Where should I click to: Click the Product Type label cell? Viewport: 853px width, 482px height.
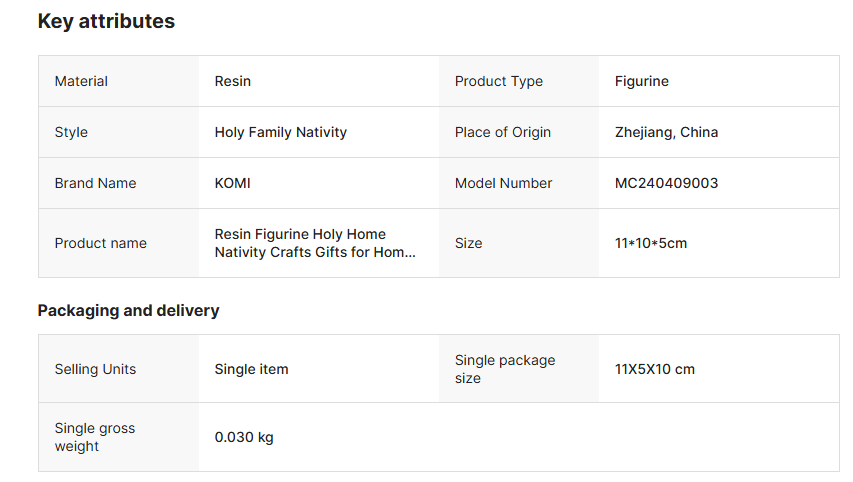tap(499, 81)
